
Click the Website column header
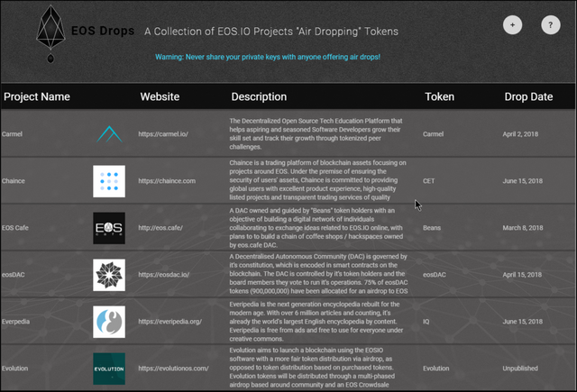(x=160, y=96)
